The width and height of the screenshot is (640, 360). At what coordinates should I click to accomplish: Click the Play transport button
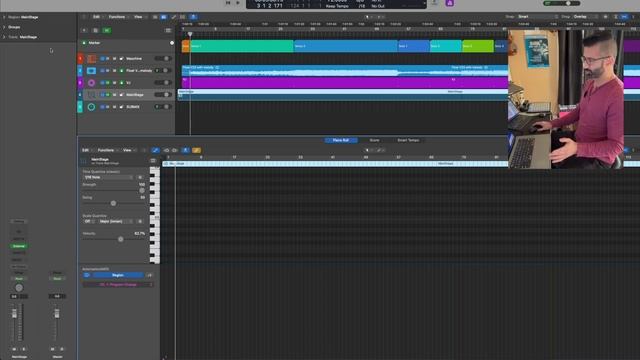tap(238, 3)
